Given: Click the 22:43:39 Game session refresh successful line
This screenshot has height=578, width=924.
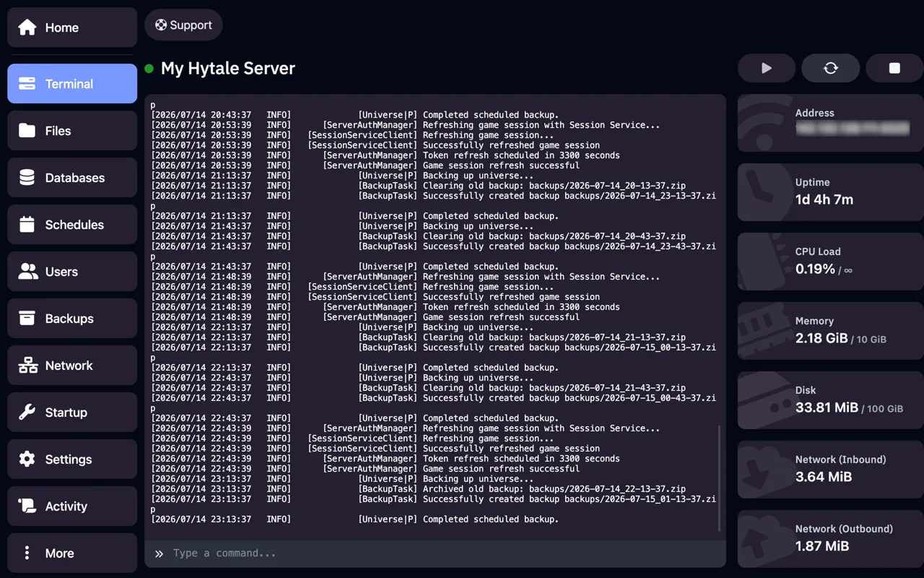Looking at the screenshot, I should pos(365,469).
